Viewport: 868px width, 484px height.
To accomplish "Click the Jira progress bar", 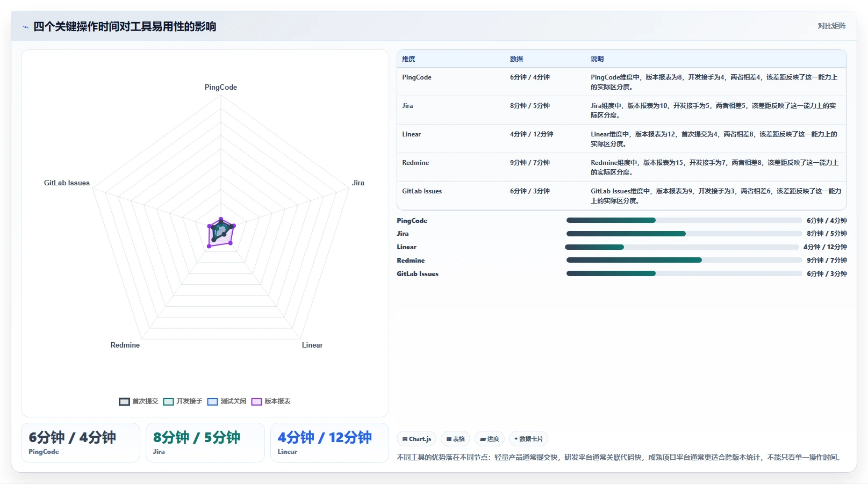I will tap(684, 234).
